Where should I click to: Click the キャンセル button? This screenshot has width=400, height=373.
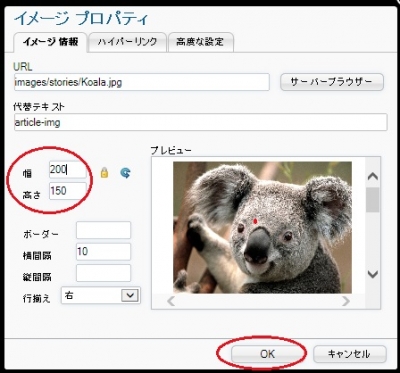350,354
